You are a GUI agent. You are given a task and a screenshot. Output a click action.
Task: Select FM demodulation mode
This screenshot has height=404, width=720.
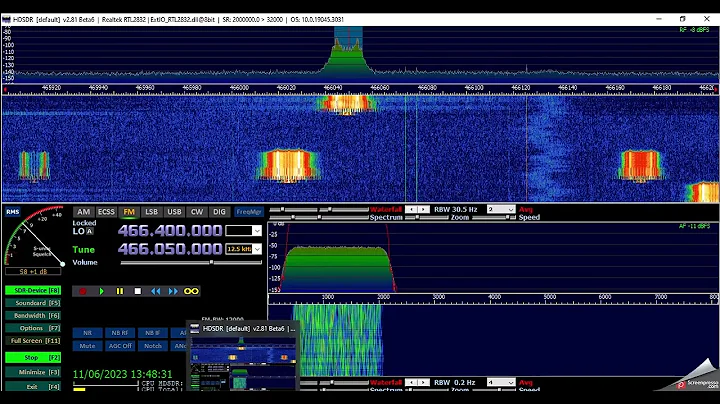point(129,212)
